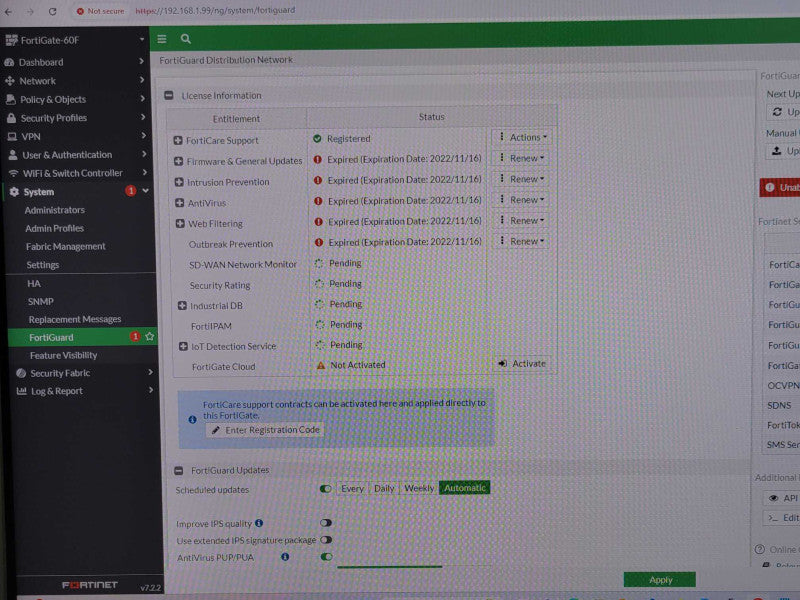Click the browser address bar URL
Viewport: 800px width, 600px height.
[x=215, y=10]
